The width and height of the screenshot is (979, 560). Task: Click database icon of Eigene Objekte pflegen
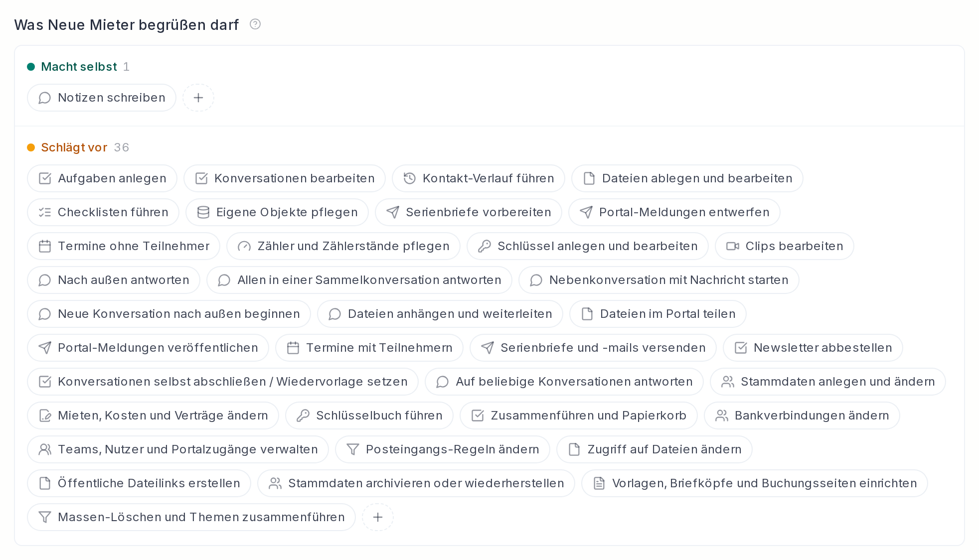(203, 212)
